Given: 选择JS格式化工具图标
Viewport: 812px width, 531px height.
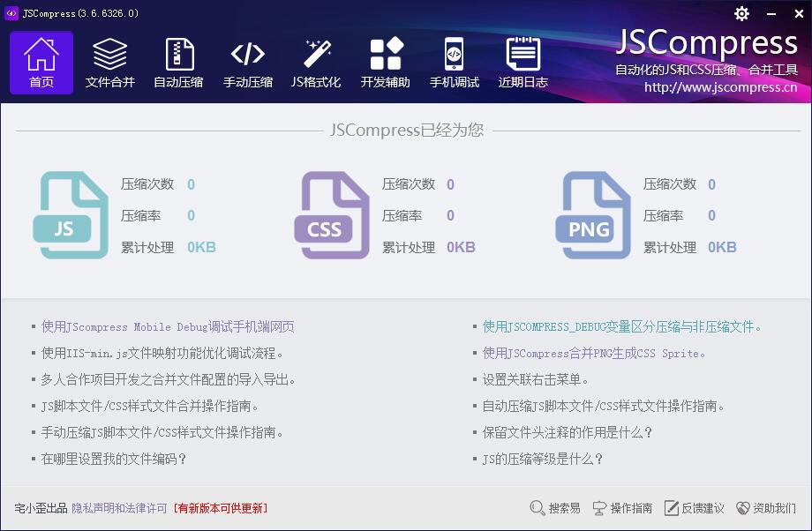Looking at the screenshot, I should click(316, 60).
